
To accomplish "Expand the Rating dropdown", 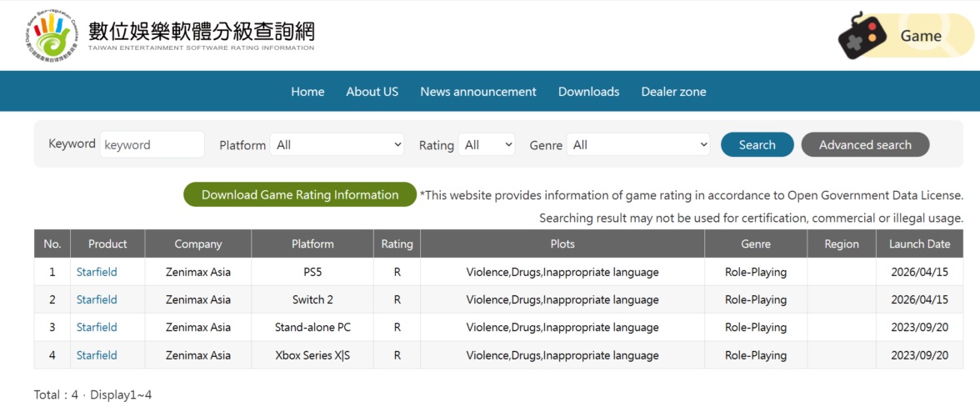I will pyautogui.click(x=487, y=145).
